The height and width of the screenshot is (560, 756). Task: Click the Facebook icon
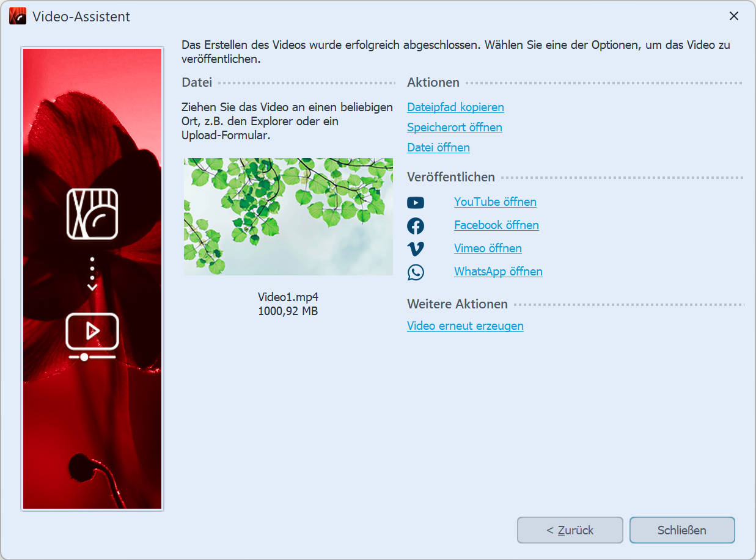[x=416, y=226]
